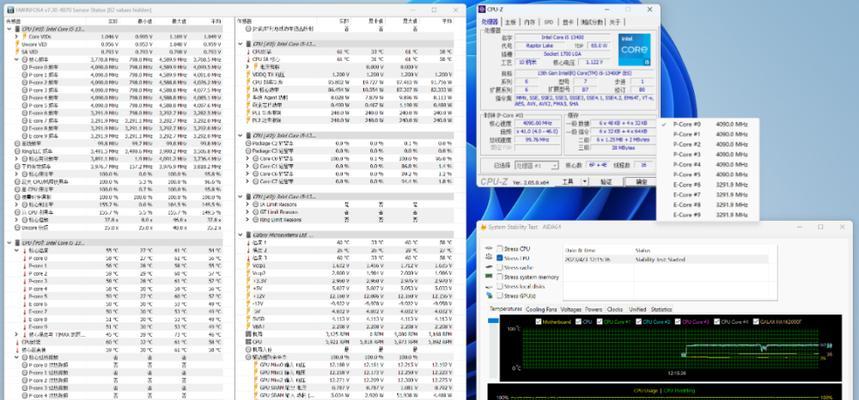Enable the Stress system memory checkbox
859x400 pixels.
(500, 277)
